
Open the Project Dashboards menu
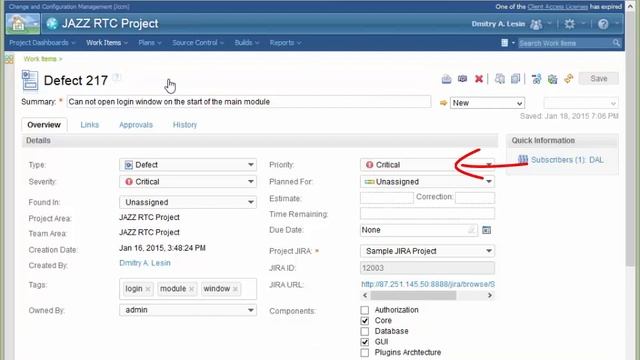tap(42, 43)
